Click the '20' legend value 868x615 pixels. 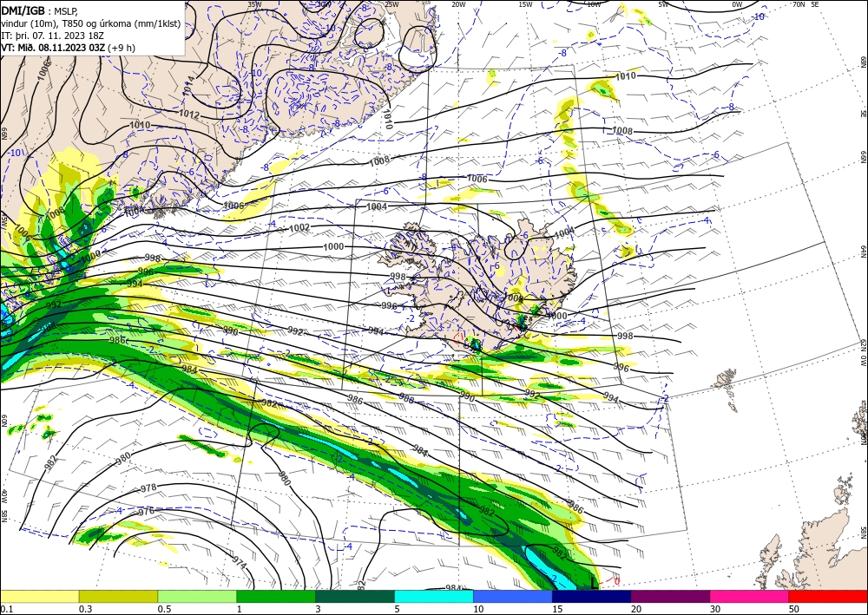pos(636,609)
